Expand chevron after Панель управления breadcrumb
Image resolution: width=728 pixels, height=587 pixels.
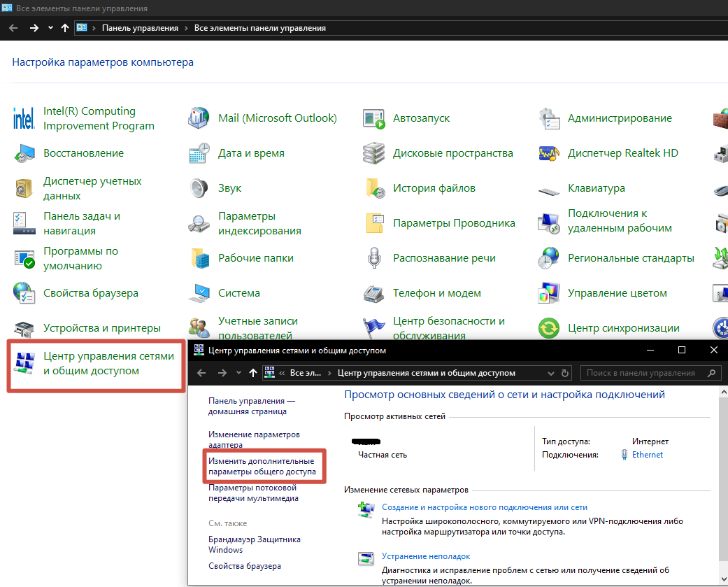186,28
